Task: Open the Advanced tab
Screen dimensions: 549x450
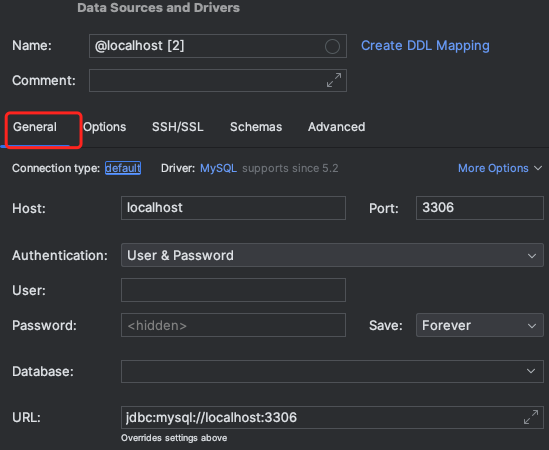Action: (x=336, y=127)
